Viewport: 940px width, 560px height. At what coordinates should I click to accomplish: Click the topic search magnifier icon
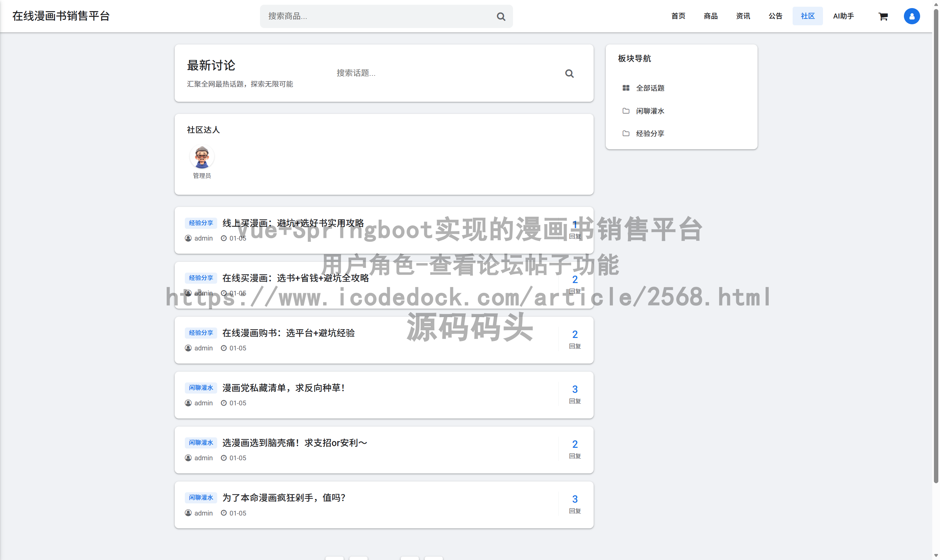(569, 73)
